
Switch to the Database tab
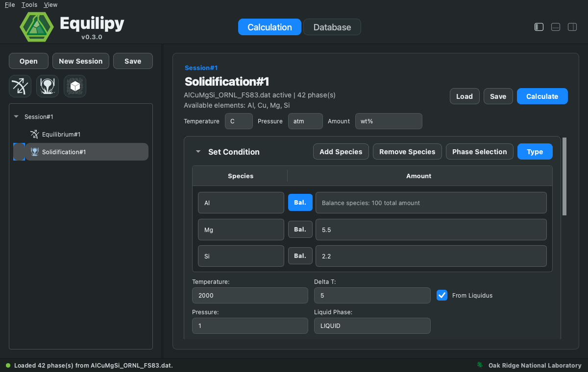332,27
